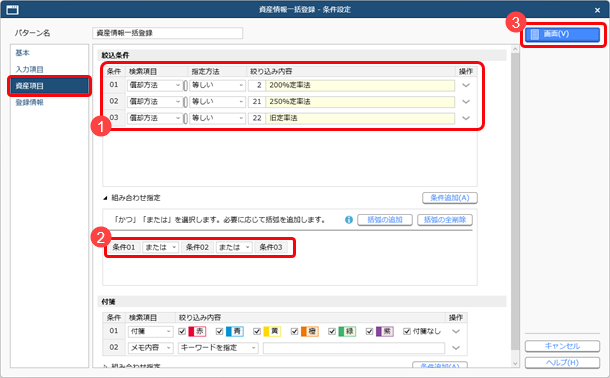Click the code field showing 22

coord(257,118)
